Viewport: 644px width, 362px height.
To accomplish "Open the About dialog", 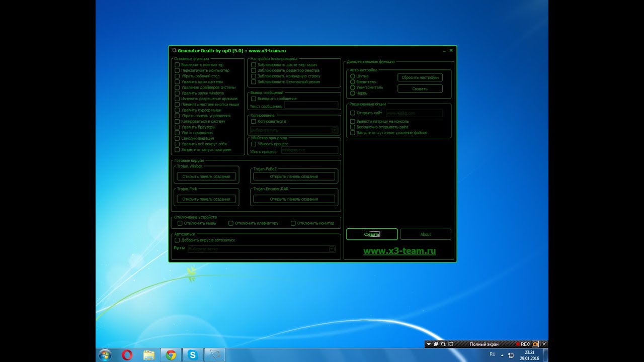I will (x=426, y=234).
